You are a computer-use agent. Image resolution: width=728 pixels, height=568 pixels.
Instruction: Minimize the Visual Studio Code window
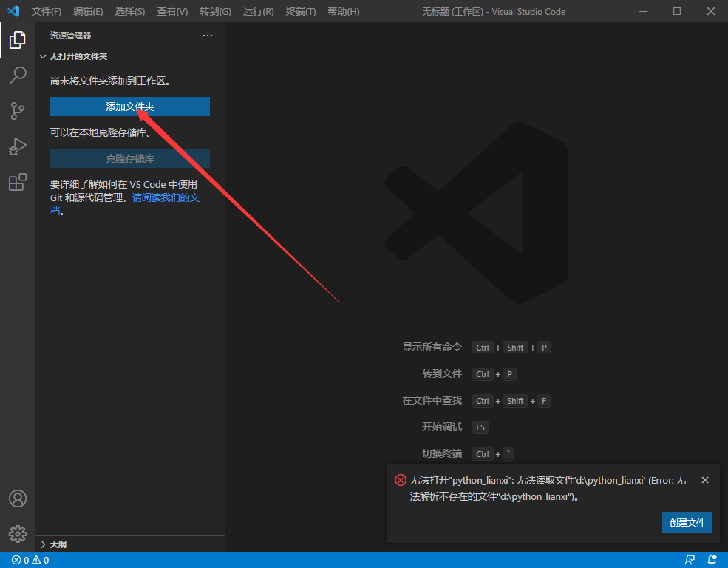point(643,11)
